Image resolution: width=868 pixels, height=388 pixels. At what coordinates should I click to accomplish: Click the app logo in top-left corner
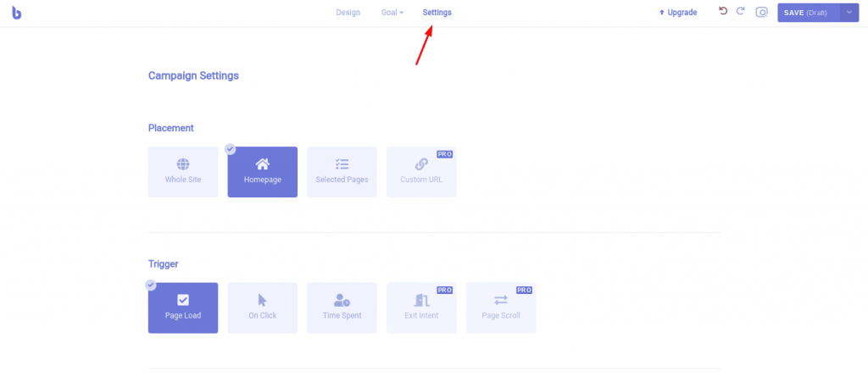(x=17, y=13)
